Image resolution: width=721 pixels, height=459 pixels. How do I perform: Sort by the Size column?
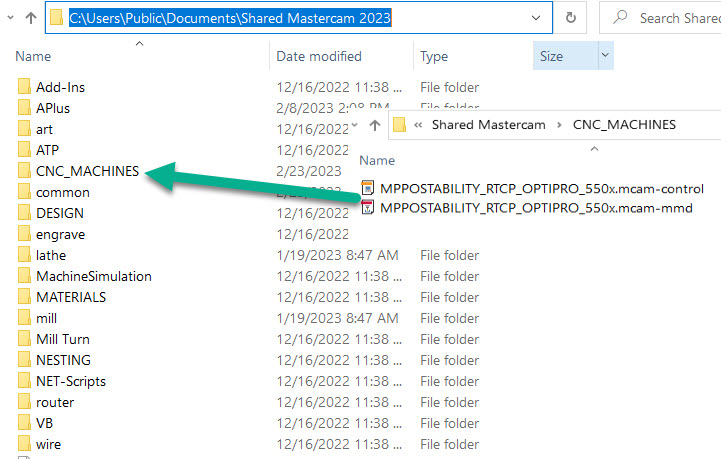[551, 56]
